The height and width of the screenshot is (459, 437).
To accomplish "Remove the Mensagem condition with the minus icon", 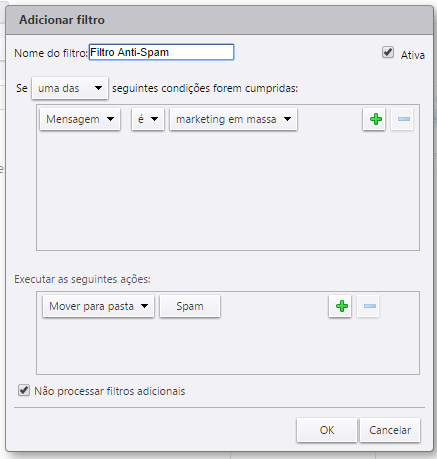I will (x=402, y=119).
